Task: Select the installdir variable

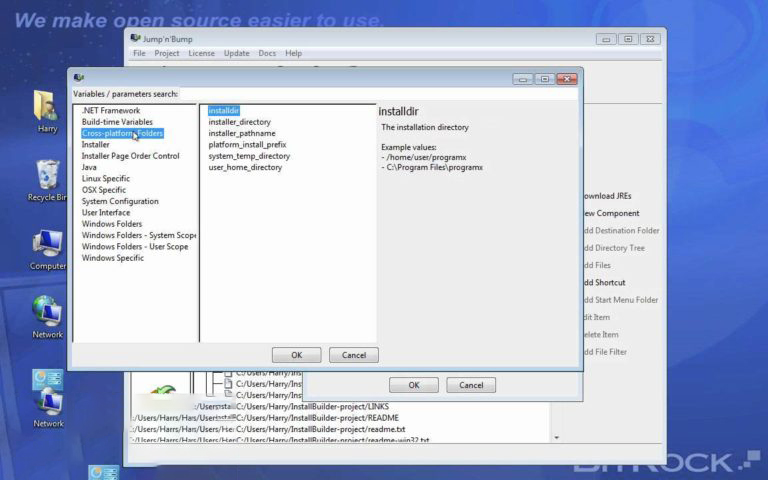Action: pos(224,111)
